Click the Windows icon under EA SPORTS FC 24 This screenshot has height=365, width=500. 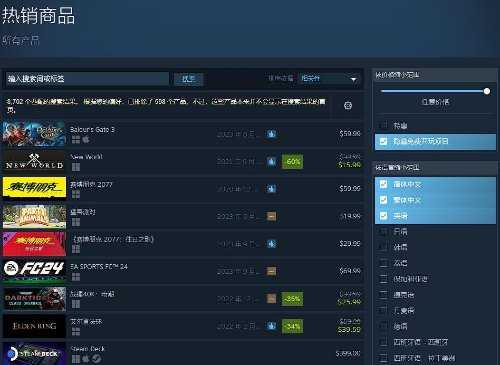click(x=76, y=276)
